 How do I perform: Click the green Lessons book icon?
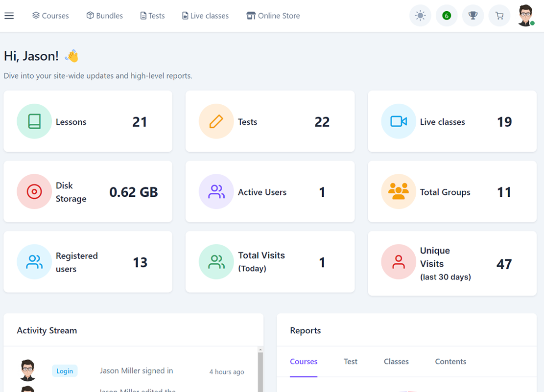click(x=34, y=121)
